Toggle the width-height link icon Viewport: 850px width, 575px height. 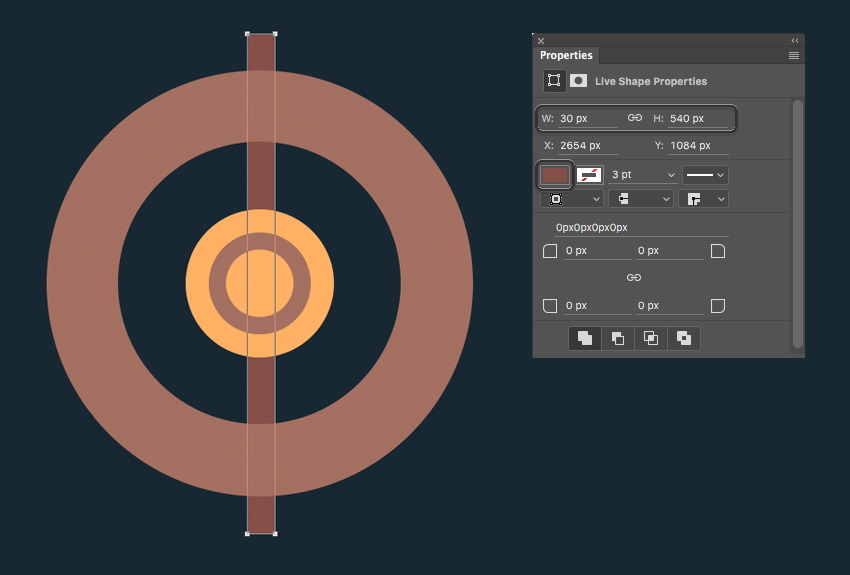coord(635,118)
